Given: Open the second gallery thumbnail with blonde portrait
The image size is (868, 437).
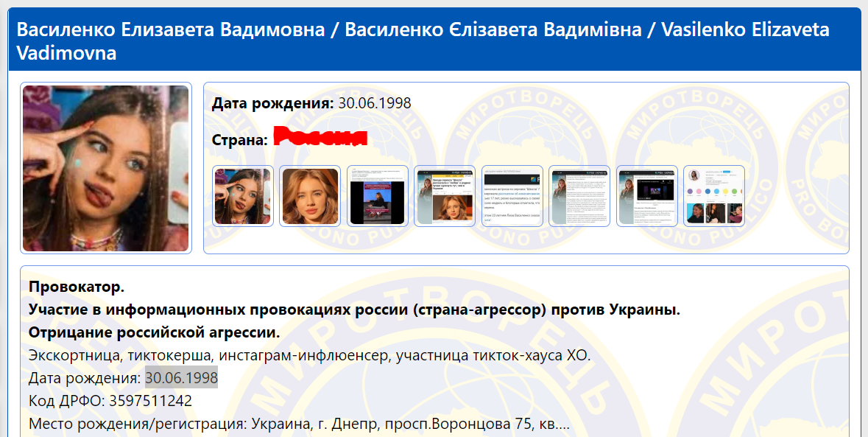Looking at the screenshot, I should tap(310, 196).
